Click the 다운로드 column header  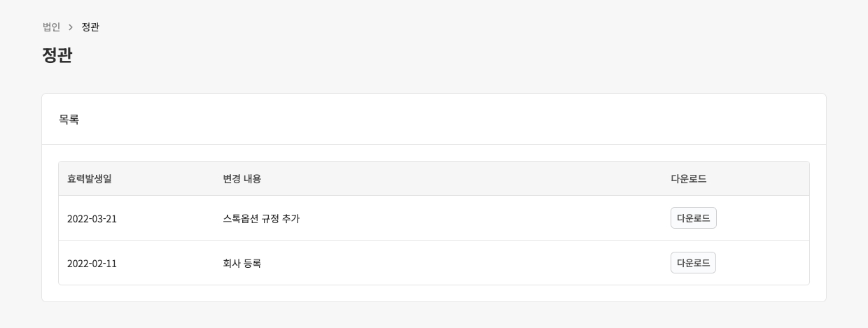(689, 179)
